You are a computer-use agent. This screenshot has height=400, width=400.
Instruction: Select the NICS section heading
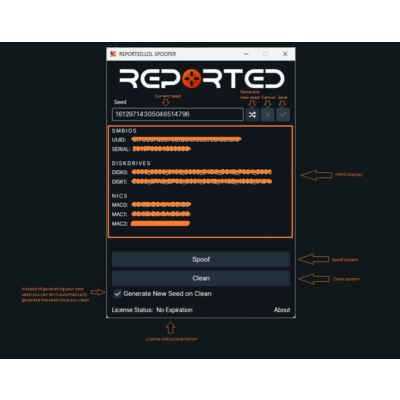click(x=119, y=196)
